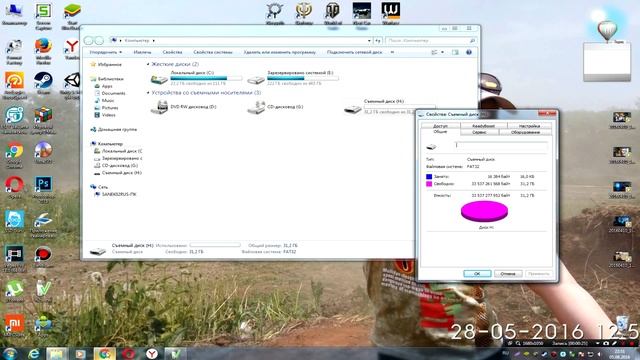The height and width of the screenshot is (360, 640).
Task: Open the Yandex browser desktop icon
Action: click(72, 49)
